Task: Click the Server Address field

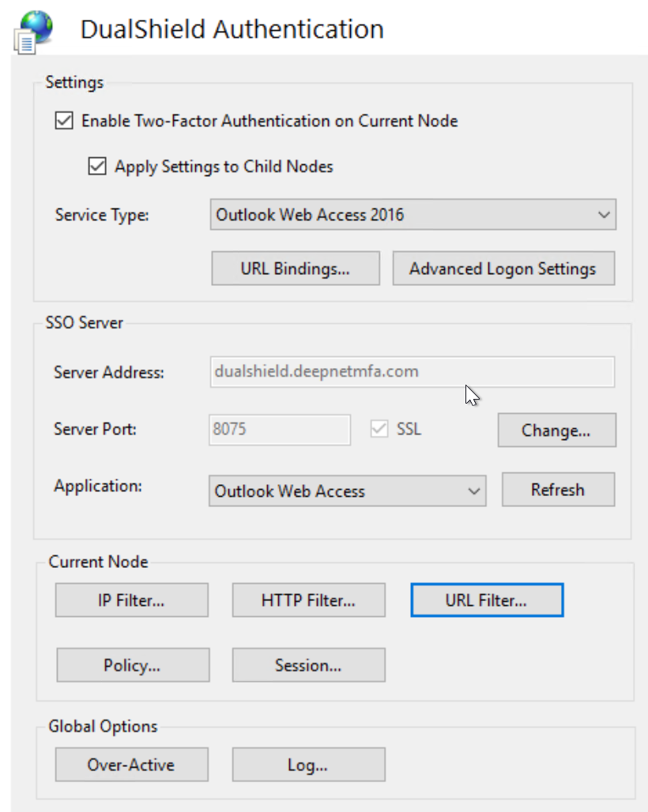Action: [412, 371]
